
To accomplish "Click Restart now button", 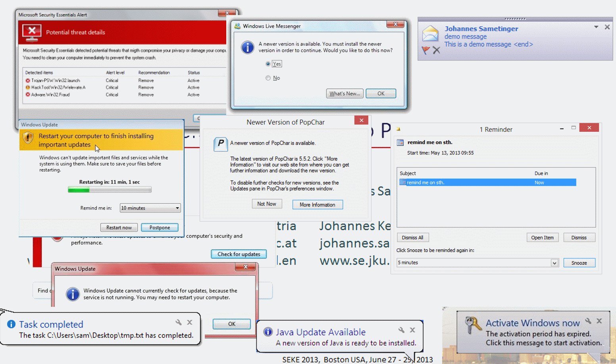I will 119,227.
